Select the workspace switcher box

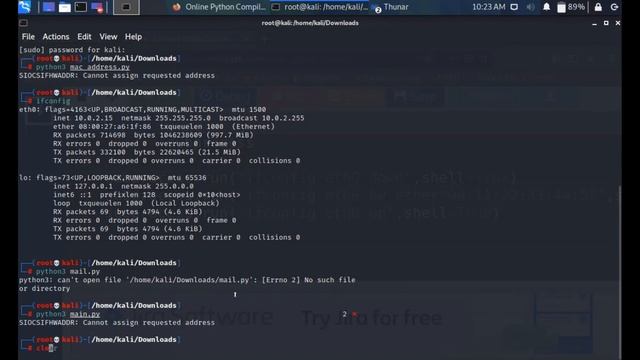pyautogui.click(x=126, y=7)
